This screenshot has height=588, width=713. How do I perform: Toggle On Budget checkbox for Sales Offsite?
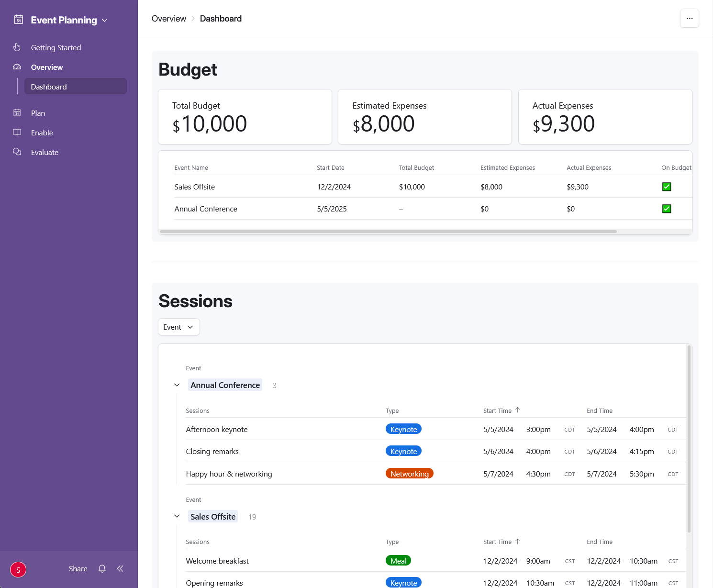click(x=666, y=187)
